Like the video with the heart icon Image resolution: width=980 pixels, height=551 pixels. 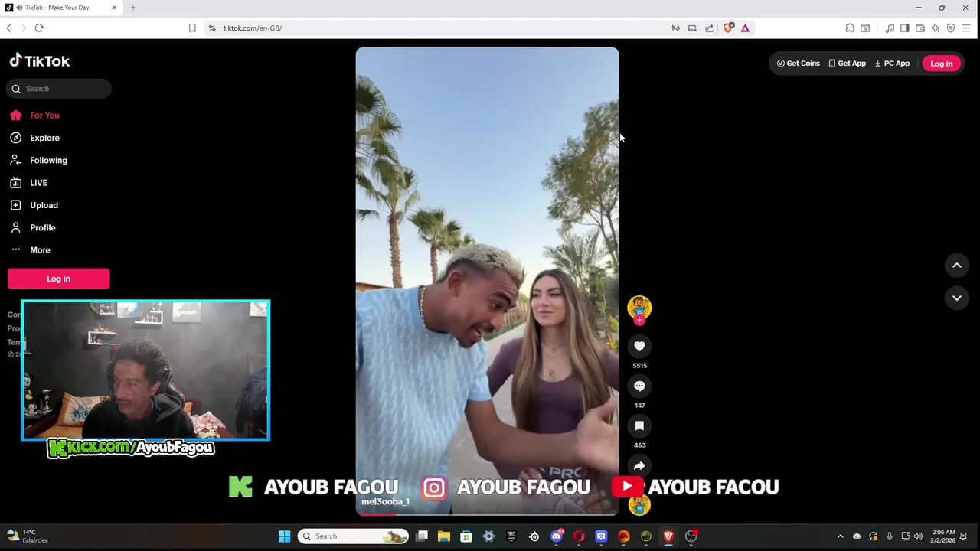(639, 346)
